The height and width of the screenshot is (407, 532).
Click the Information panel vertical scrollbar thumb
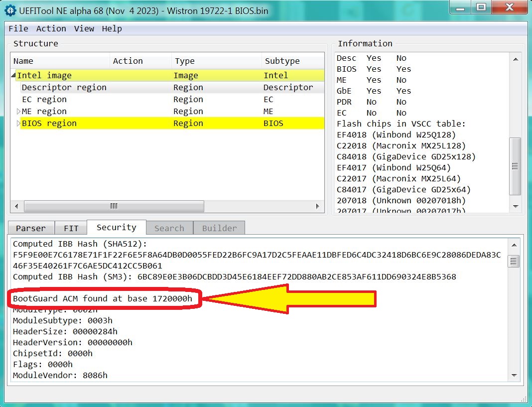[x=515, y=166]
